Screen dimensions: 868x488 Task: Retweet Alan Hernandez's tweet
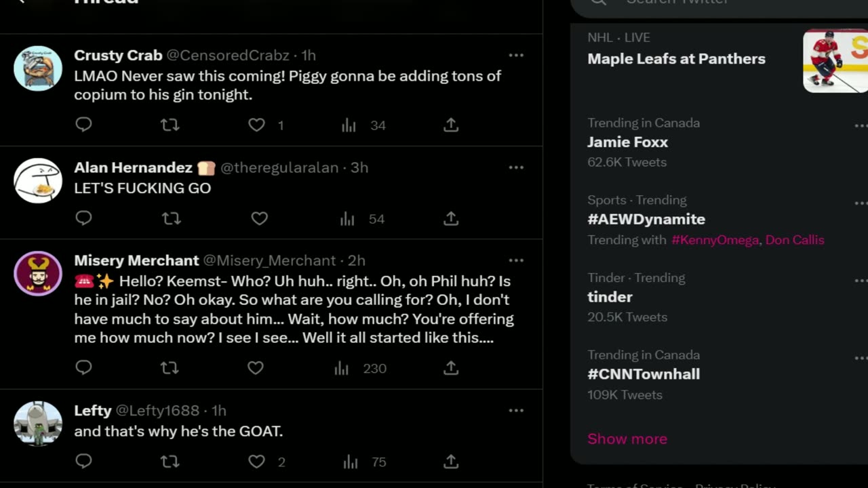pyautogui.click(x=171, y=218)
